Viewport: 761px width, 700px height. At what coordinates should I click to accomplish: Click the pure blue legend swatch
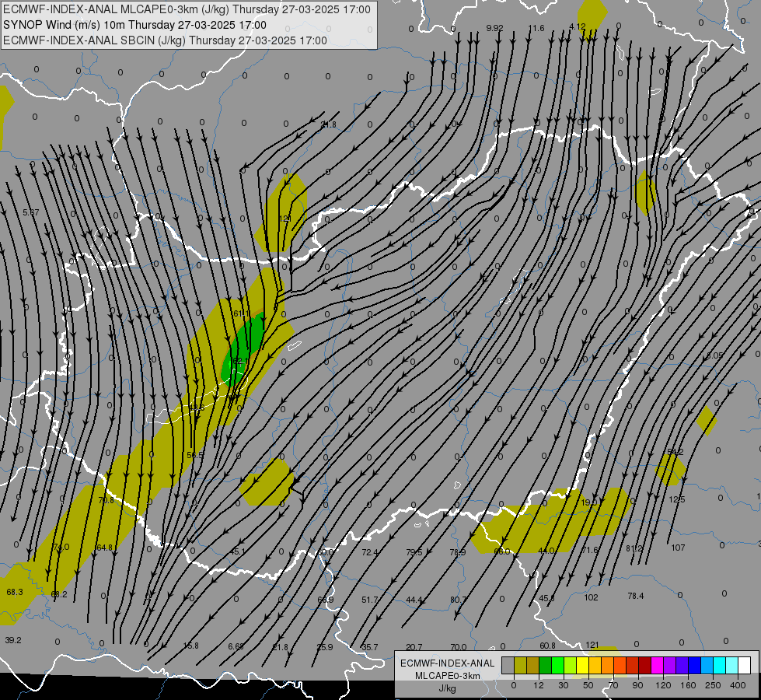[x=694, y=665]
